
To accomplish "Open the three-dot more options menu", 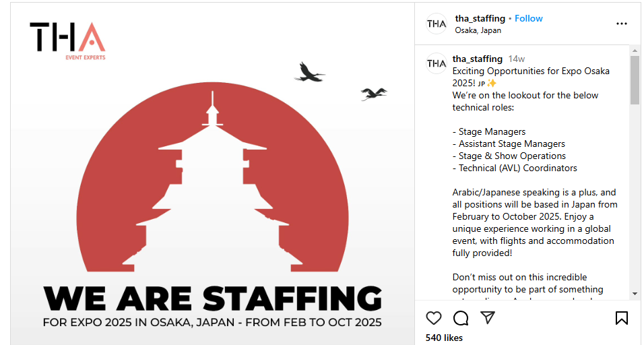I will (622, 24).
